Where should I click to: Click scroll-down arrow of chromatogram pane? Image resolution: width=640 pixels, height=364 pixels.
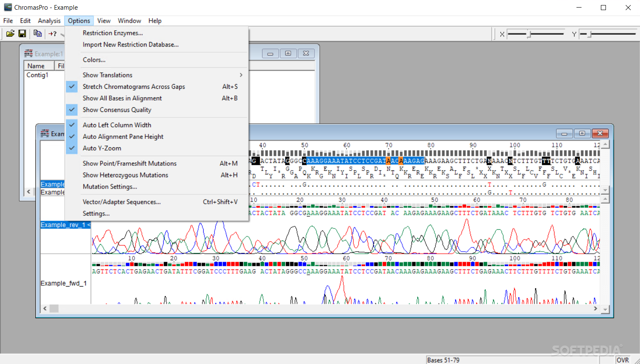pyautogui.click(x=605, y=309)
